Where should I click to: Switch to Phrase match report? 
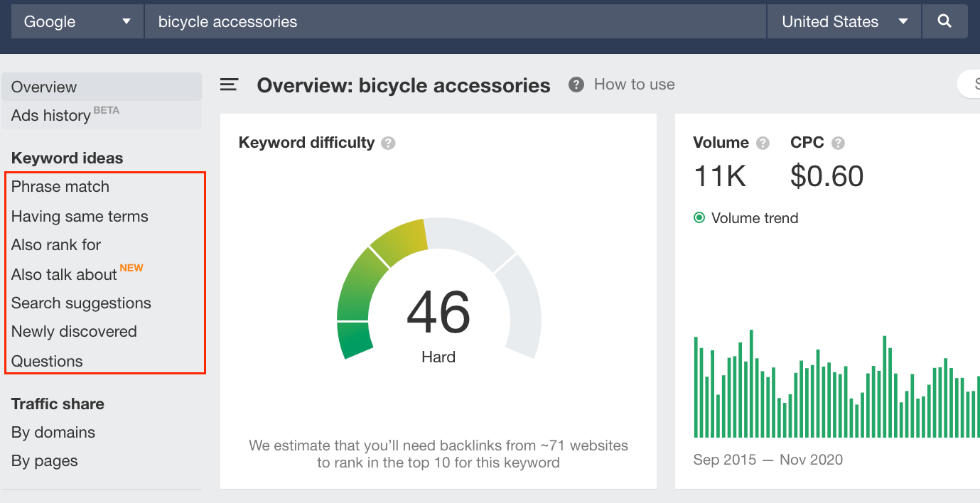[x=60, y=186]
